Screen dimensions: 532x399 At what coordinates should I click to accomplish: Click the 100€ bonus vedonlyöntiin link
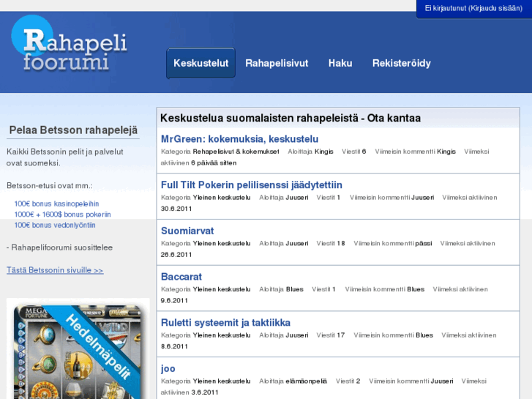[x=55, y=225]
